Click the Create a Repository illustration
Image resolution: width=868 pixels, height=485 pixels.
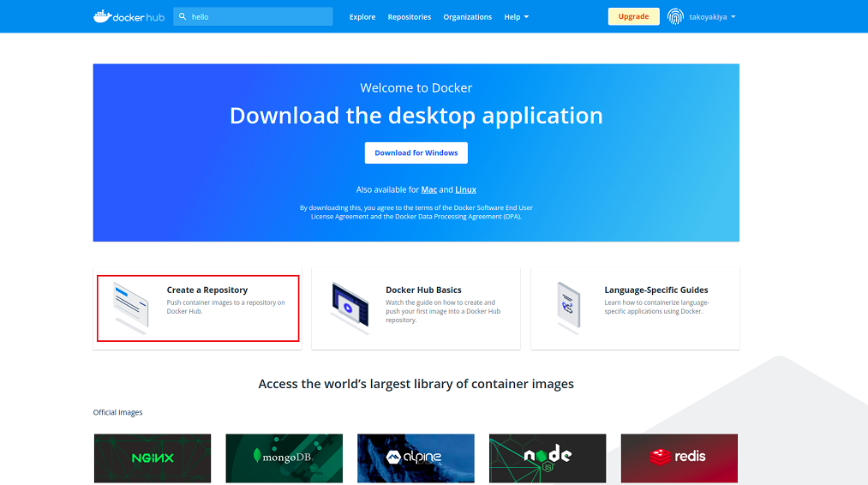pos(130,308)
